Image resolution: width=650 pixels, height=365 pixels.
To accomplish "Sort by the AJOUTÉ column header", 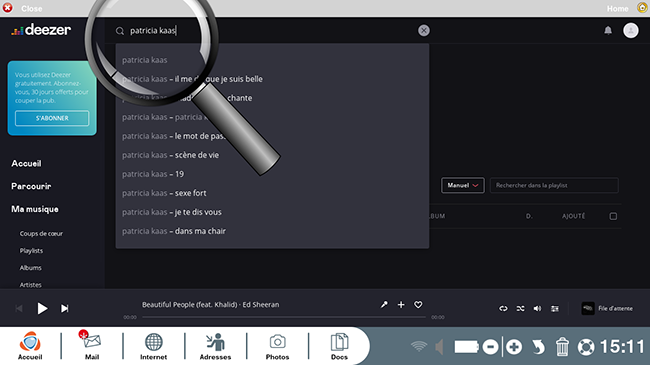I will point(573,216).
